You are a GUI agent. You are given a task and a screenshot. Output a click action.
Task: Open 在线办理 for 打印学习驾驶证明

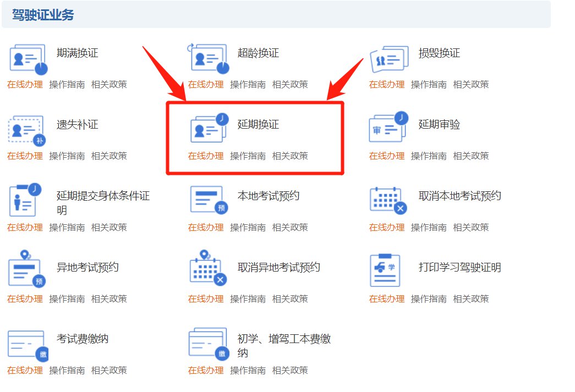386,299
